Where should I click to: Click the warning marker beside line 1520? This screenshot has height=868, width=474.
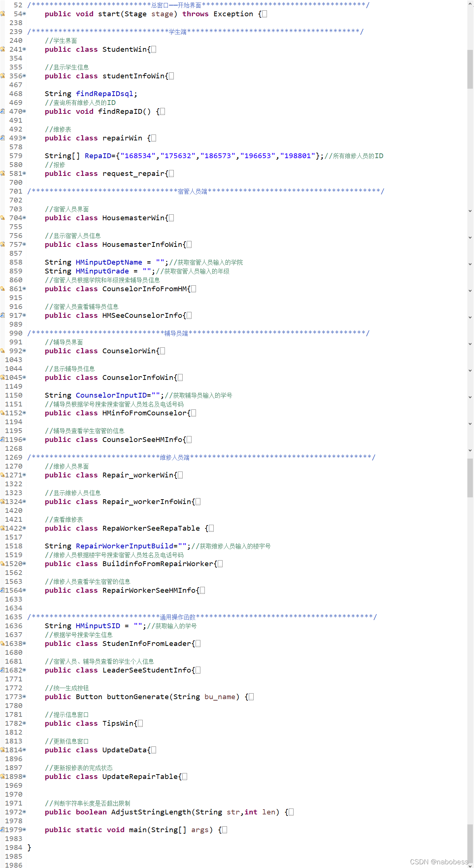coord(2,564)
